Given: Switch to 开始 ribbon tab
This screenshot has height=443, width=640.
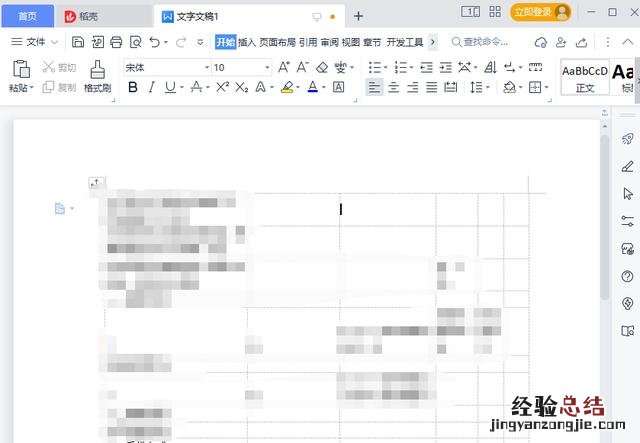Looking at the screenshot, I should (x=225, y=42).
